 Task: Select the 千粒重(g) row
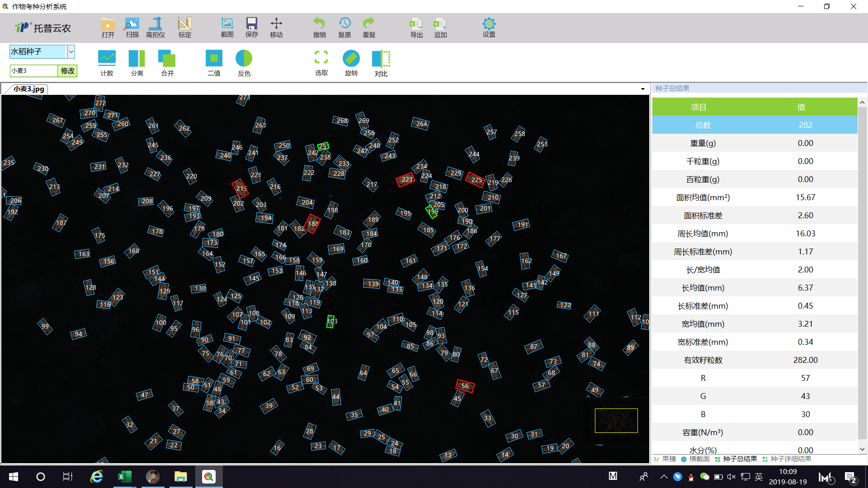tap(755, 161)
